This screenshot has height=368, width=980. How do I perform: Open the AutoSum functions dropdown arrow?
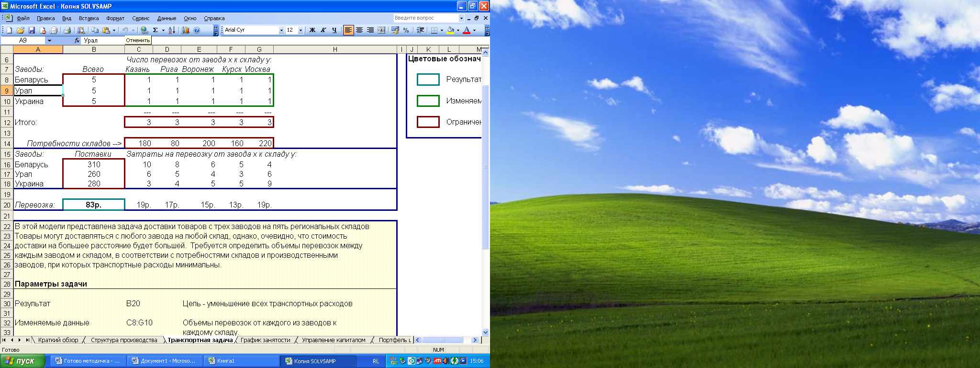click(163, 30)
